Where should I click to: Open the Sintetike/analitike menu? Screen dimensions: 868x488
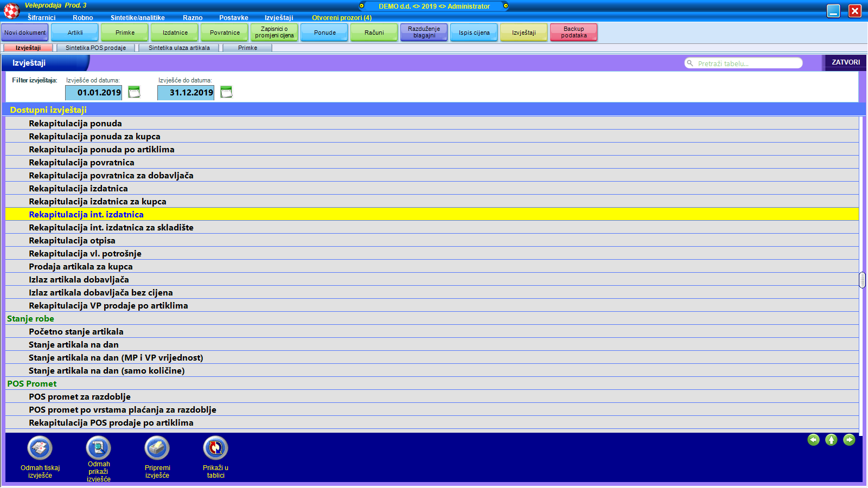pos(137,18)
